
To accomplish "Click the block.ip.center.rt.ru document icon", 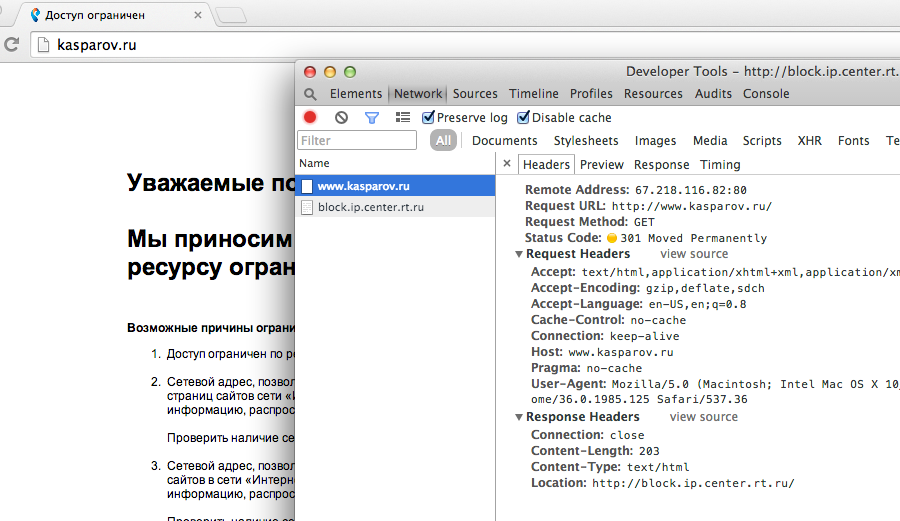I will [307, 207].
